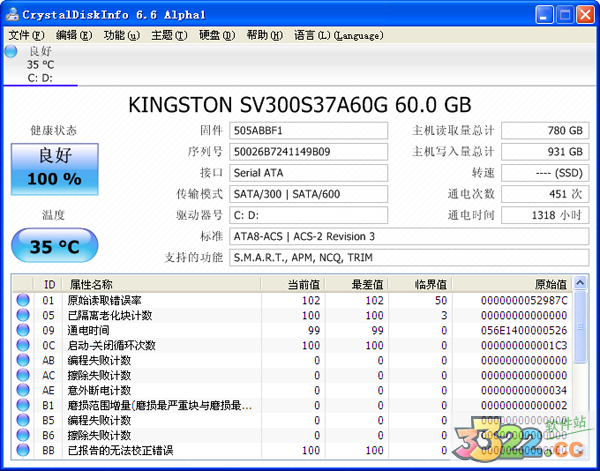The height and width of the screenshot is (471, 600).
Task: Click the threshold value 50 in row 01
Action: 441,300
